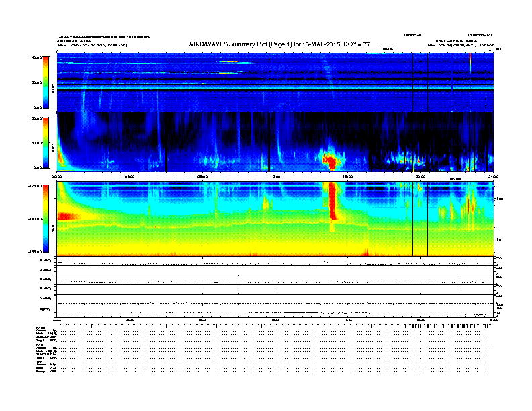
Task: Click the red vertical spike in RAD2 spectrogram
Action: (470, 62)
